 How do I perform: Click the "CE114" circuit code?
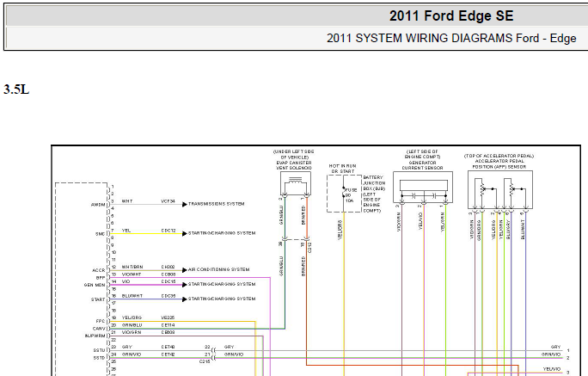168,325
